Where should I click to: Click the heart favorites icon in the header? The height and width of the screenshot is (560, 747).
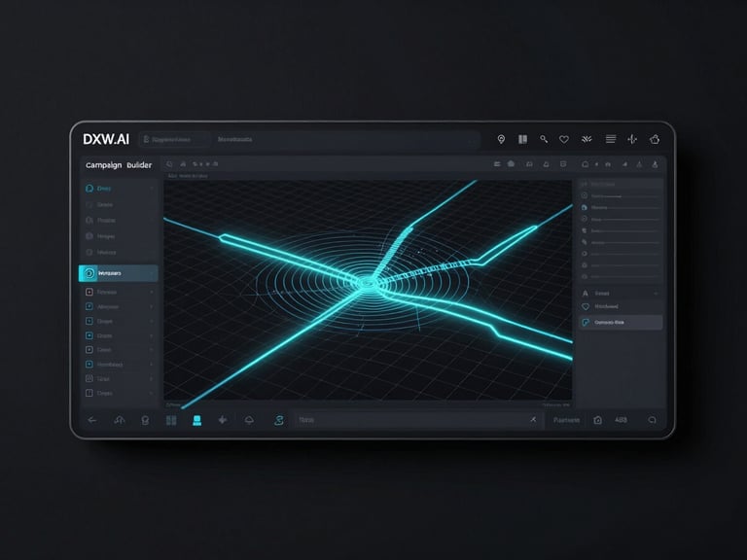564,139
